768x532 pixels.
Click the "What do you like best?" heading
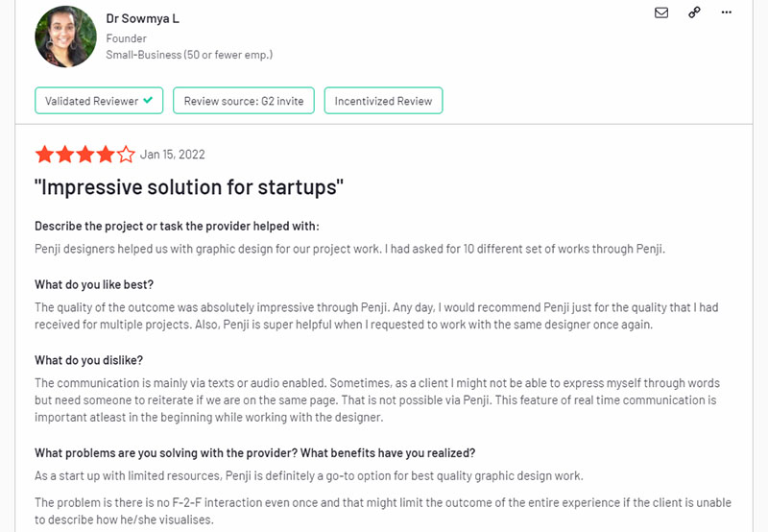94,284
